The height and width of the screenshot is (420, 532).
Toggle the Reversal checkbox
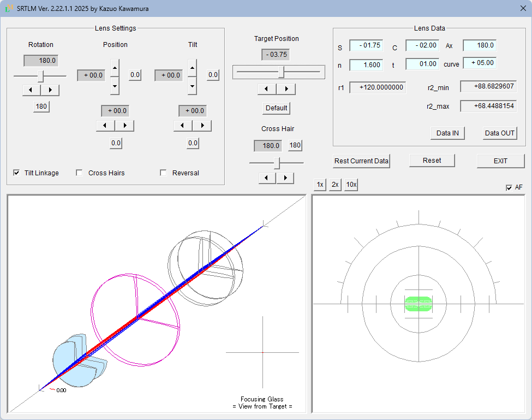pos(164,173)
